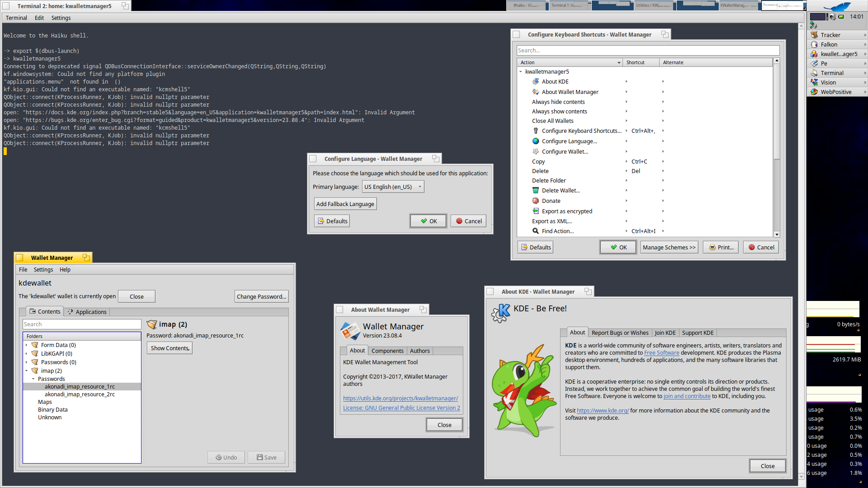Click the export icon beside Export as encrypted
Screen dimensions: 868x488
[x=536, y=211]
